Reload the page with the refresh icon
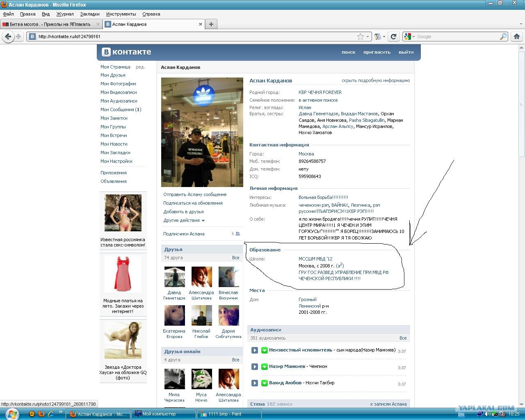This screenshot has height=420, width=525. [393, 37]
